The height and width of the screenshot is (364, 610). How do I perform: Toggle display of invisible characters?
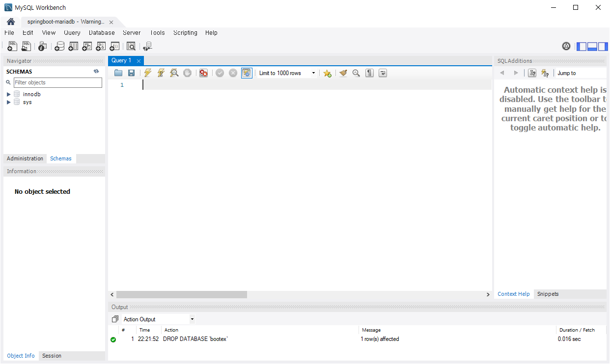[x=369, y=73]
